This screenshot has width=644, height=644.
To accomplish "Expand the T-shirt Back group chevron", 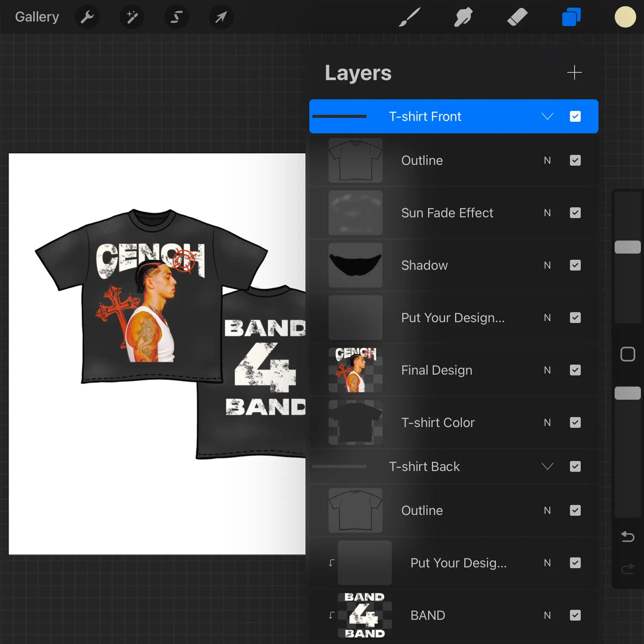I will [x=547, y=466].
